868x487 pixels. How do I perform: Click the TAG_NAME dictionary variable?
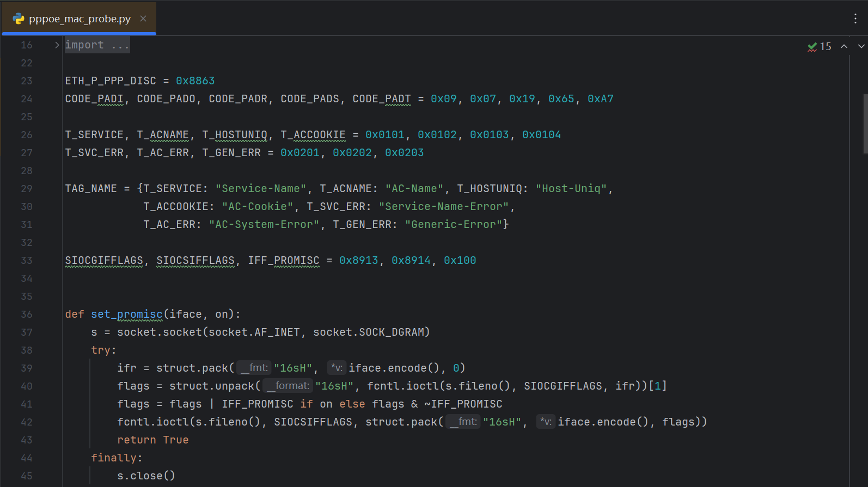(91, 189)
